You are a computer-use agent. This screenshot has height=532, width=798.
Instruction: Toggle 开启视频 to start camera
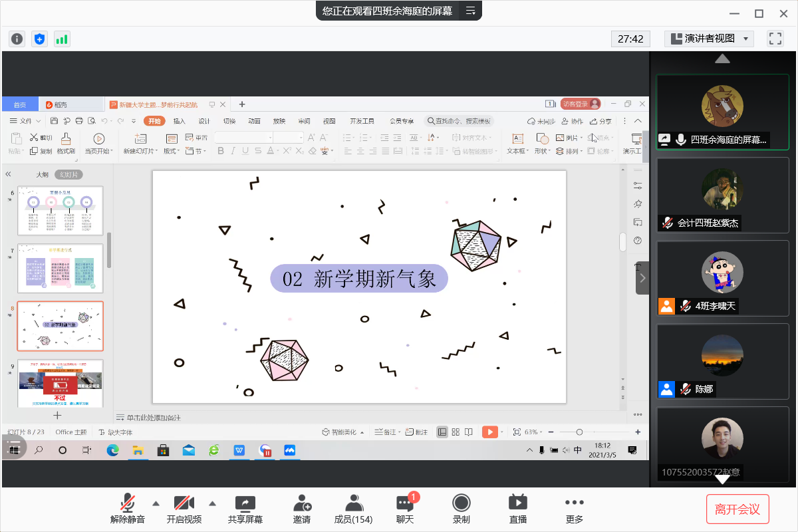(184, 509)
